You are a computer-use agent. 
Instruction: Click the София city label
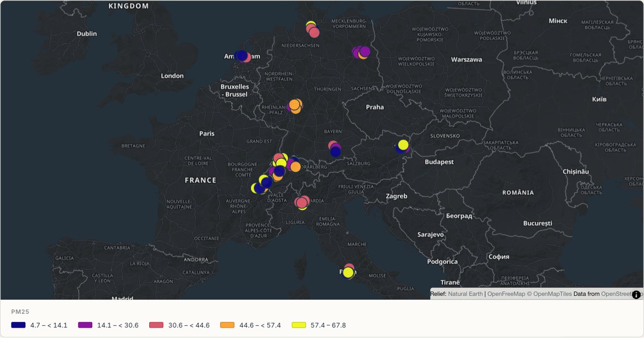coord(499,256)
